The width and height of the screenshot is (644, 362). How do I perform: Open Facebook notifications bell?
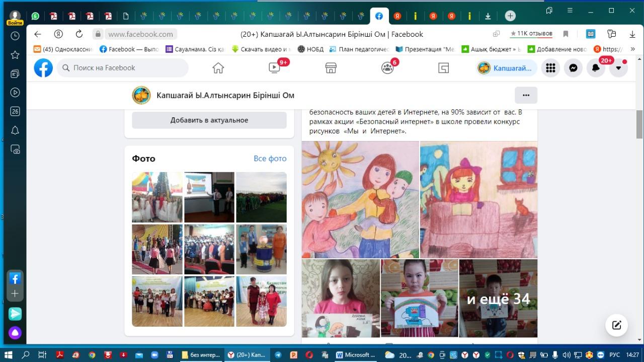[596, 68]
